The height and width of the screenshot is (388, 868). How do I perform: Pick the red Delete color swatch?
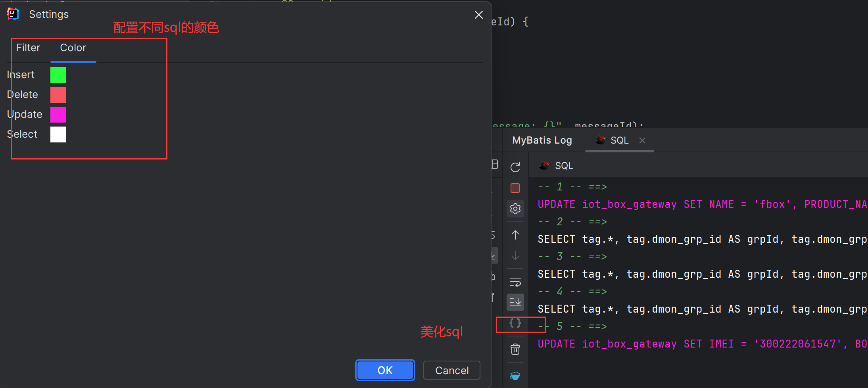click(58, 95)
